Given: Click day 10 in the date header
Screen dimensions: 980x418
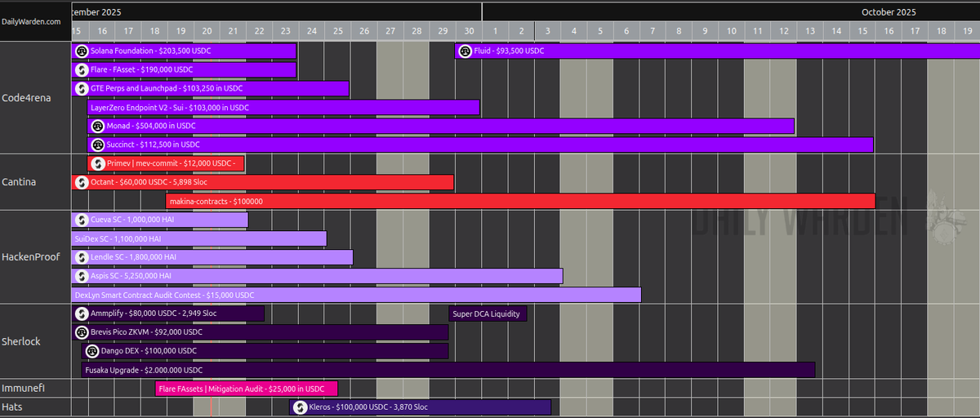Looking at the screenshot, I should (x=732, y=31).
